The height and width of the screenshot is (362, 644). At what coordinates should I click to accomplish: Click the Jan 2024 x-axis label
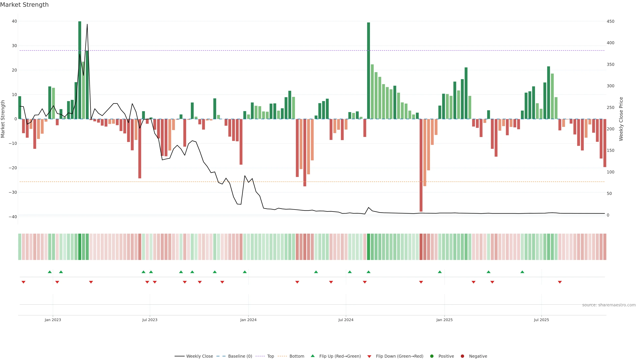(x=248, y=320)
